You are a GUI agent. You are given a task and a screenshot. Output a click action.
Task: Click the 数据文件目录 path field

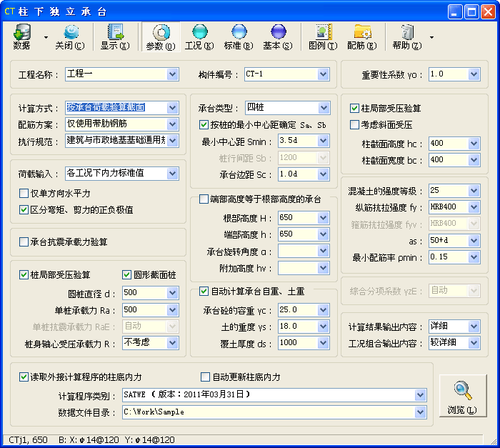tap(268, 412)
